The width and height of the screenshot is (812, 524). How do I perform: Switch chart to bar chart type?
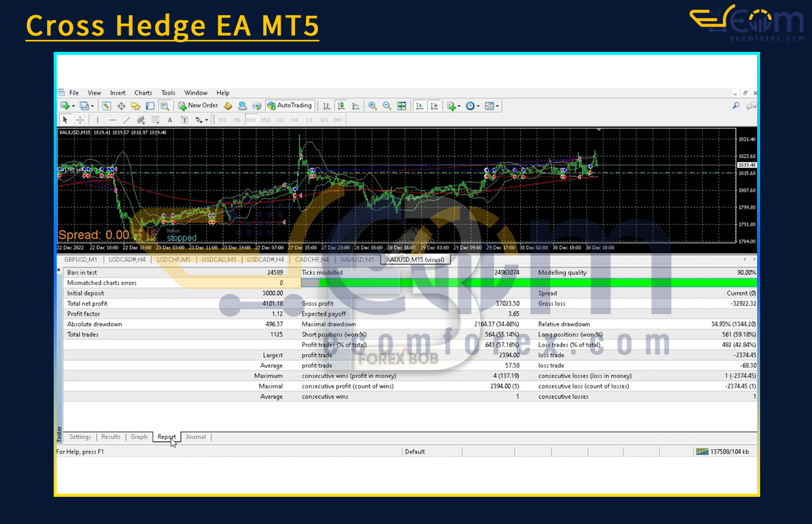point(326,106)
